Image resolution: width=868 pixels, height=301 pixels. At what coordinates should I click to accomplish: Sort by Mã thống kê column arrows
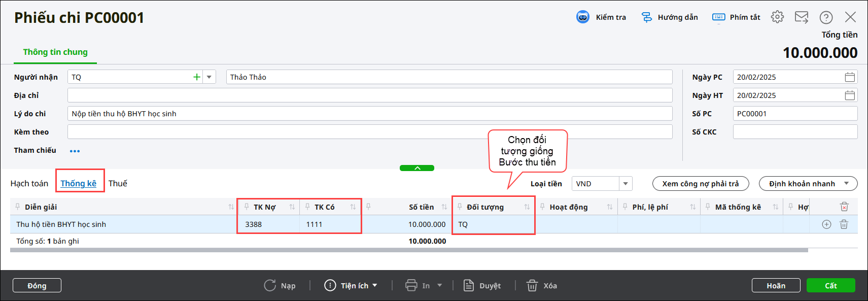[776, 207]
